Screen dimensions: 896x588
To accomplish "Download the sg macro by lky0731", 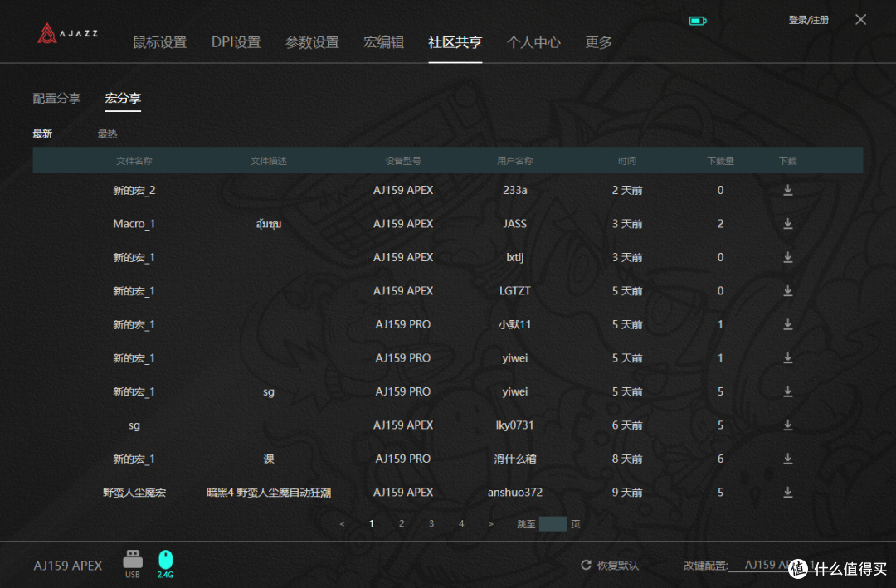I will pyautogui.click(x=787, y=425).
